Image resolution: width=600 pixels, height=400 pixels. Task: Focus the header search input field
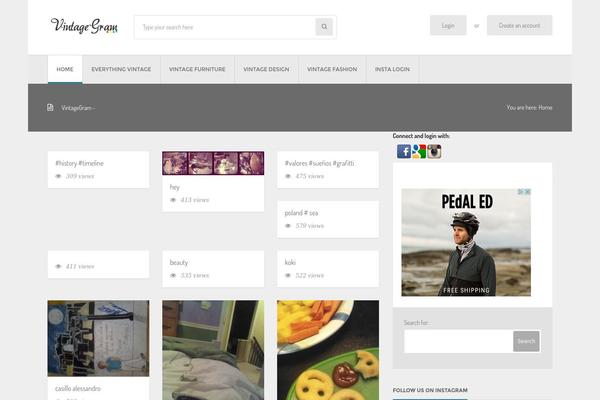pyautogui.click(x=225, y=27)
